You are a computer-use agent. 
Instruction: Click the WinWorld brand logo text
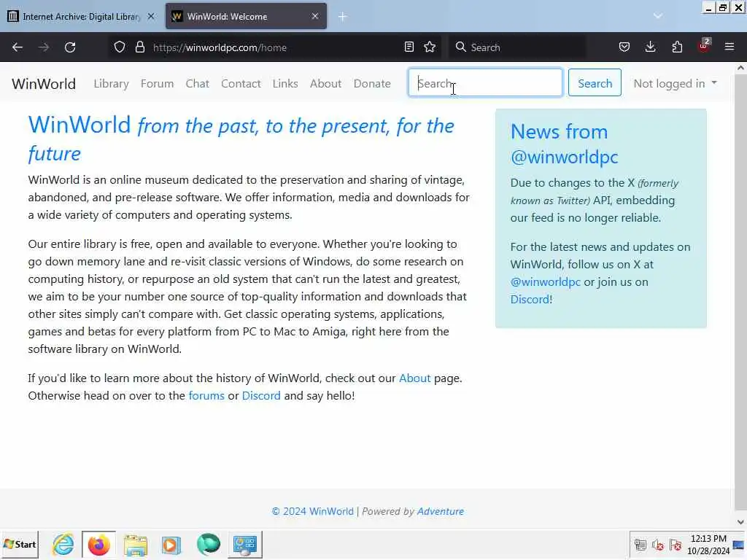[44, 84]
